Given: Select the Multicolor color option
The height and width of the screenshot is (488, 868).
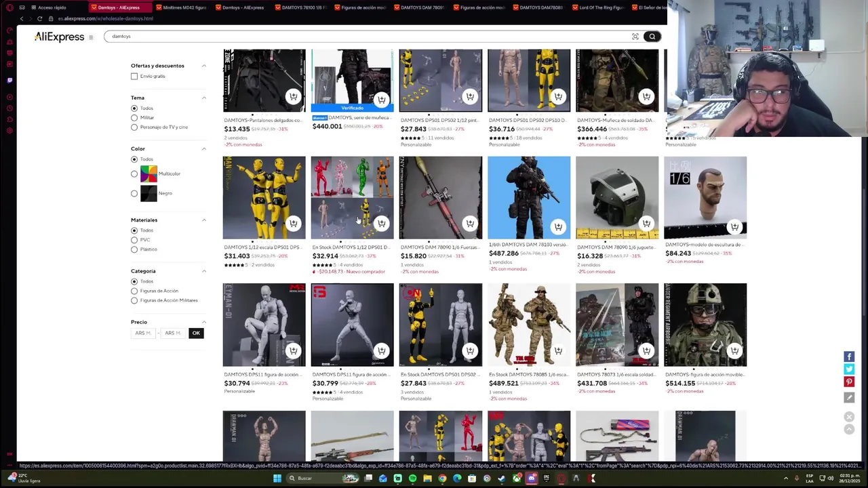Looking at the screenshot, I should pyautogui.click(x=134, y=174).
